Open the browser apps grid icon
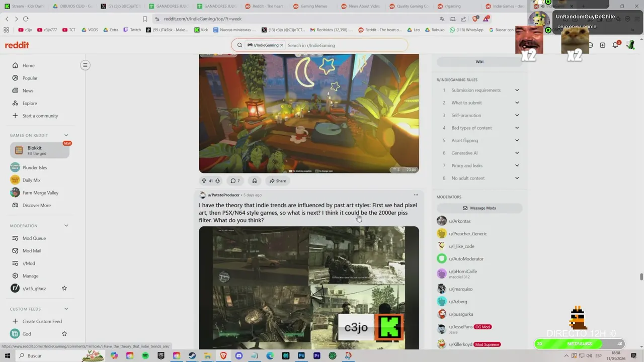 point(6,30)
